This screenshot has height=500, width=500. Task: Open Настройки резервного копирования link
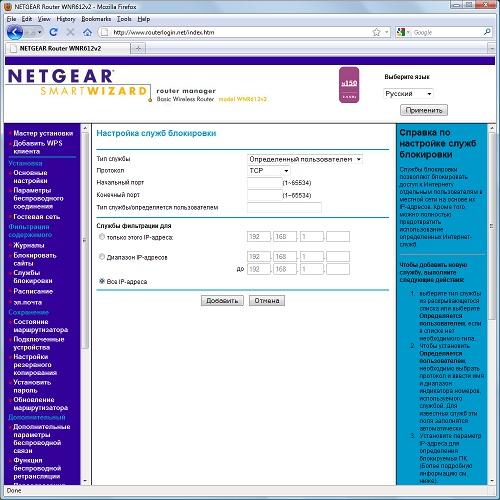point(35,365)
